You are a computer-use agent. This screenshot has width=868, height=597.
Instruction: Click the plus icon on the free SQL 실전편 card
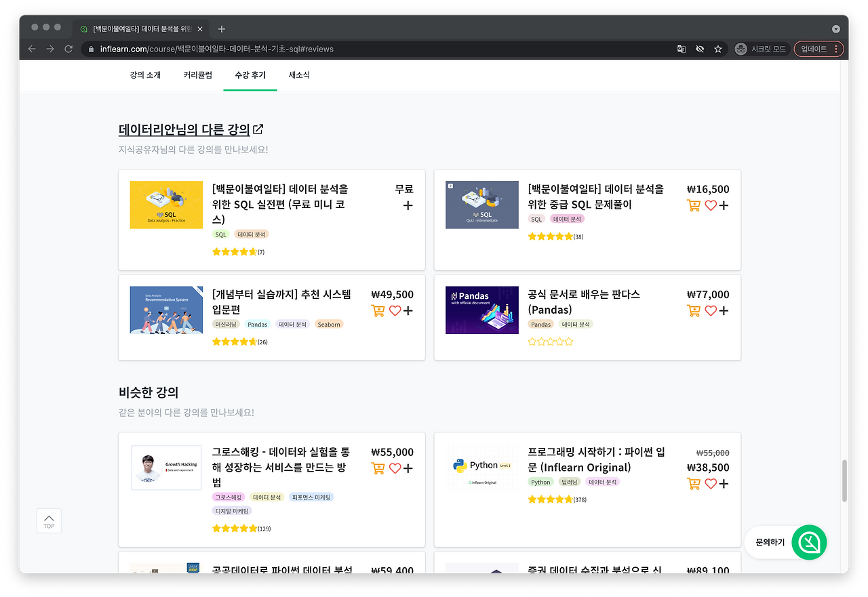pos(408,205)
